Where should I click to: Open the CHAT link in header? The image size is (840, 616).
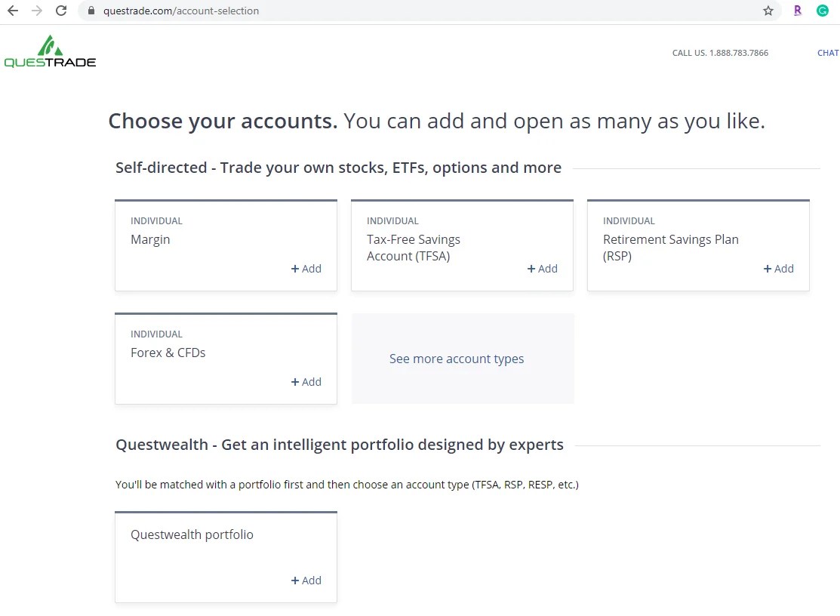coord(828,53)
